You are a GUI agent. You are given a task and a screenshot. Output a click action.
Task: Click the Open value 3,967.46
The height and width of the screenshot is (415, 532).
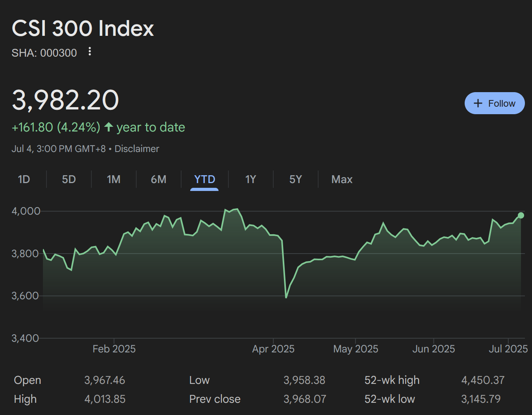click(x=104, y=380)
